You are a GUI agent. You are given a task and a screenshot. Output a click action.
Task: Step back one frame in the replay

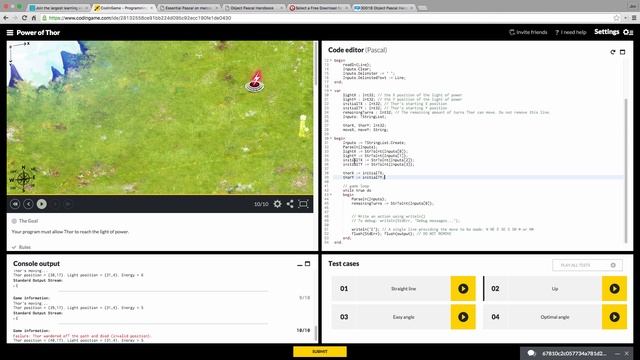[x=28, y=204]
